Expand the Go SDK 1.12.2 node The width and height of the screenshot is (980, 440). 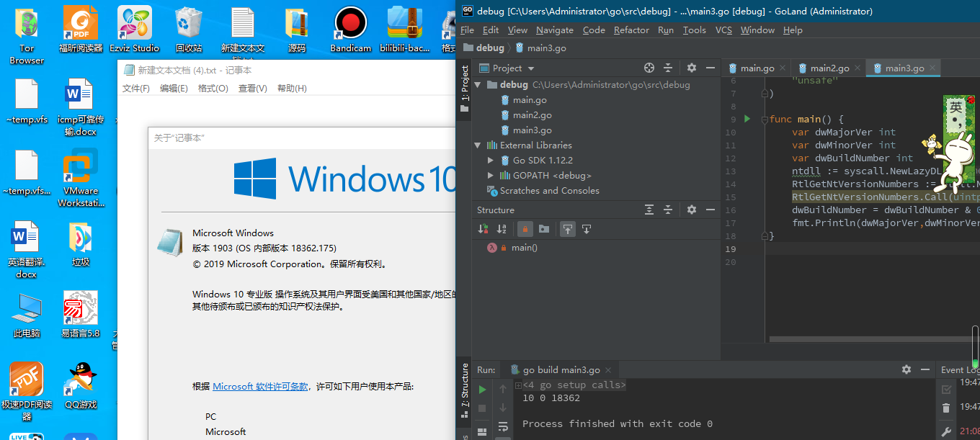(x=491, y=161)
